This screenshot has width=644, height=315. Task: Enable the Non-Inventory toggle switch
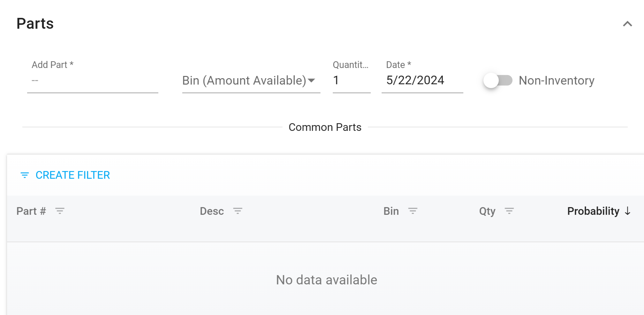coord(497,80)
